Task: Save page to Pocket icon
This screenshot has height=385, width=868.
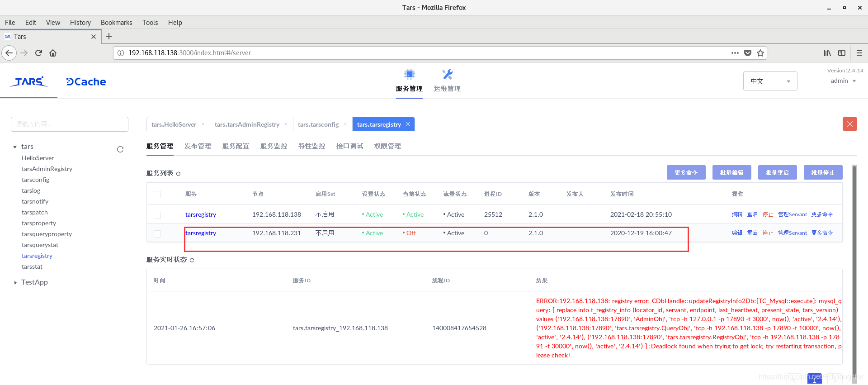Action: pyautogui.click(x=748, y=53)
